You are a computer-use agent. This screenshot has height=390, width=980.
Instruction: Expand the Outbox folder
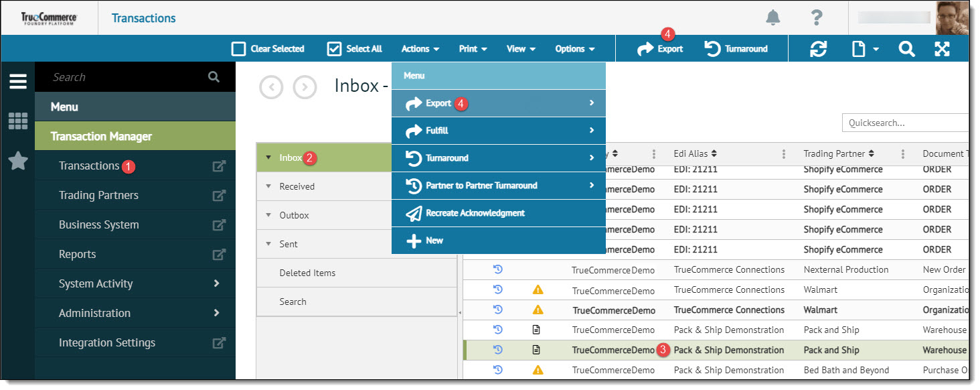(x=268, y=216)
